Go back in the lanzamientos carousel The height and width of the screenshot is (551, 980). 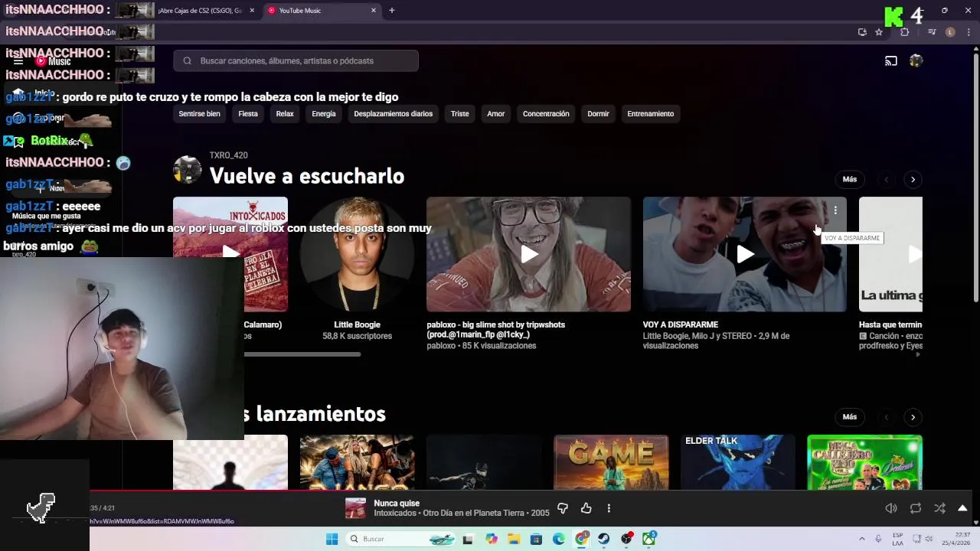click(887, 417)
